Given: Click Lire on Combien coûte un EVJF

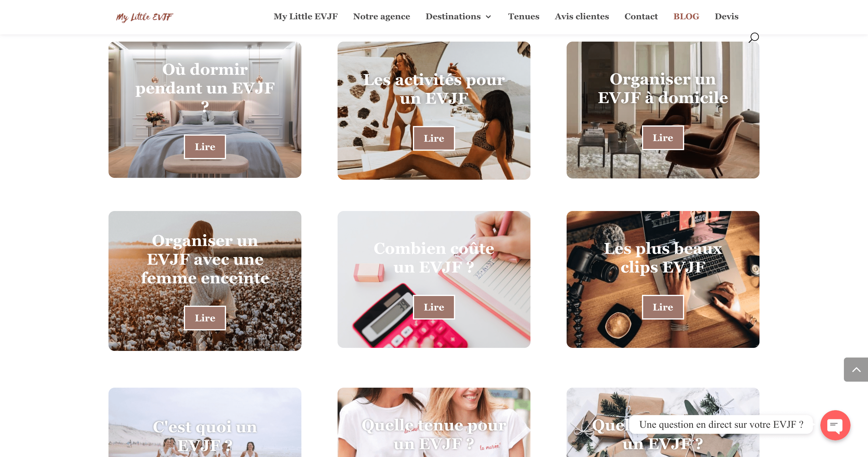Looking at the screenshot, I should 434,307.
